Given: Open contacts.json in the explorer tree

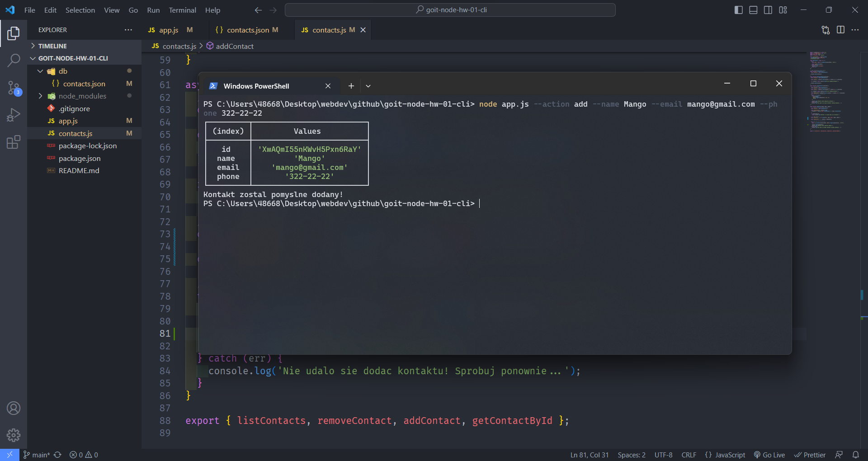Looking at the screenshot, I should (84, 84).
